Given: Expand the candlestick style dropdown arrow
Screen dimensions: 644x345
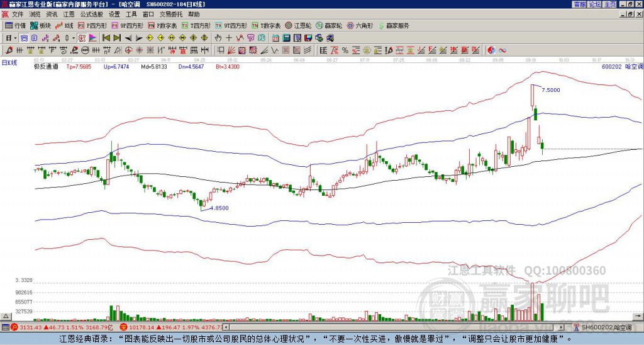Looking at the screenshot, I should 74,38.
